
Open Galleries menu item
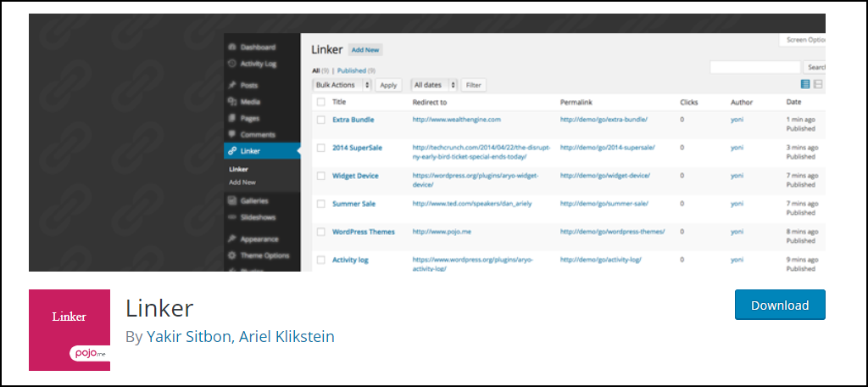click(254, 200)
